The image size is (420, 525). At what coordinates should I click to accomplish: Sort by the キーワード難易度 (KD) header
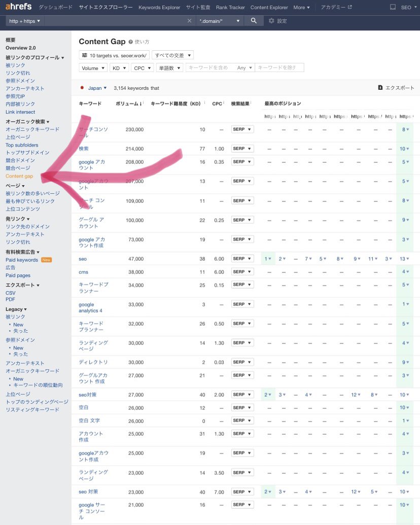(176, 104)
